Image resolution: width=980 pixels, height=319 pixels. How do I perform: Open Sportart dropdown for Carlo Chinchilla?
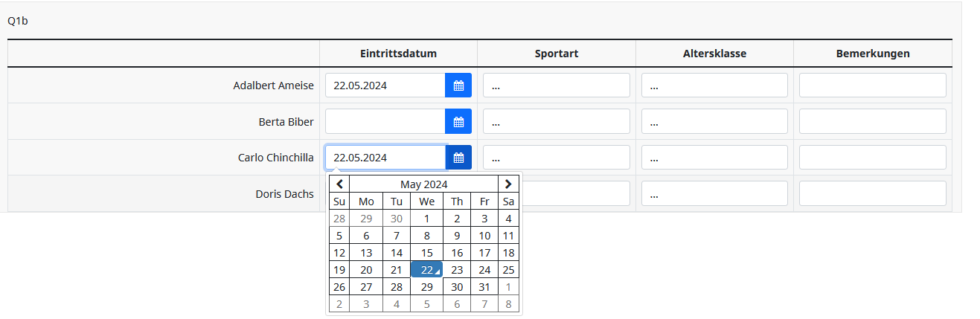[x=556, y=158]
